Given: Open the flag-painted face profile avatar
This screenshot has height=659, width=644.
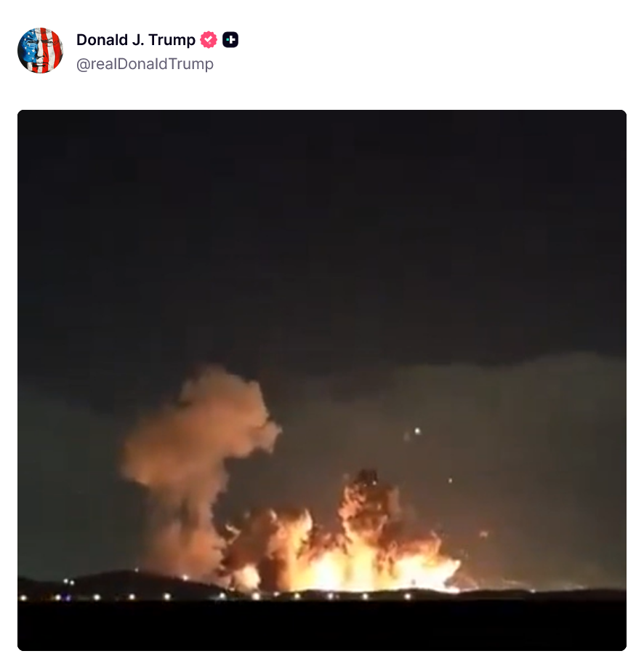Looking at the screenshot, I should click(40, 50).
